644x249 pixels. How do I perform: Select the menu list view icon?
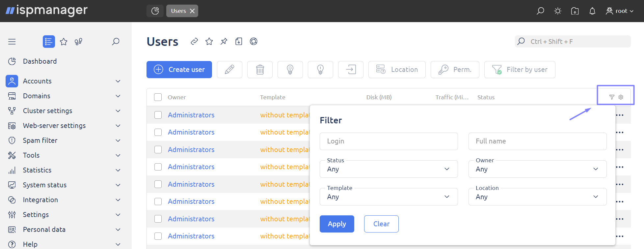tap(49, 42)
